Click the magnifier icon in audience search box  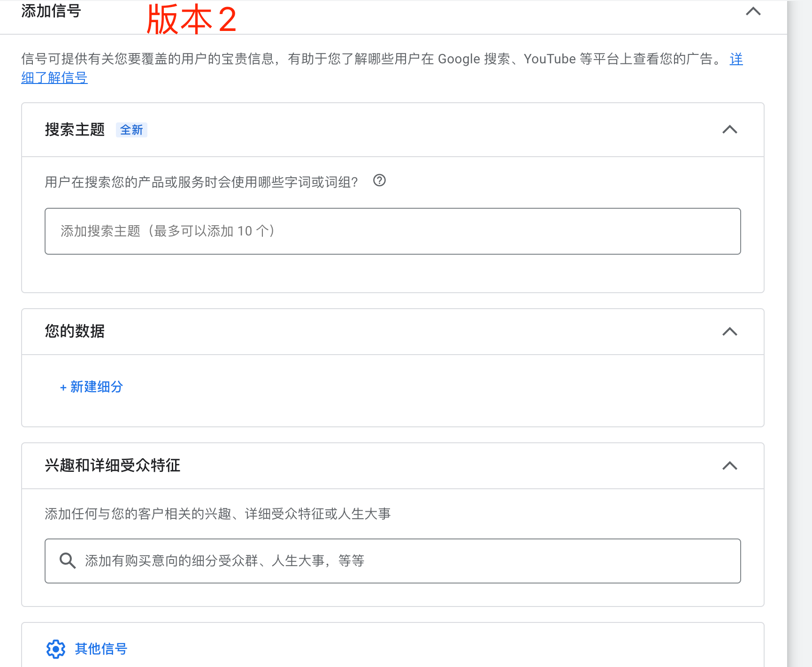pos(68,561)
